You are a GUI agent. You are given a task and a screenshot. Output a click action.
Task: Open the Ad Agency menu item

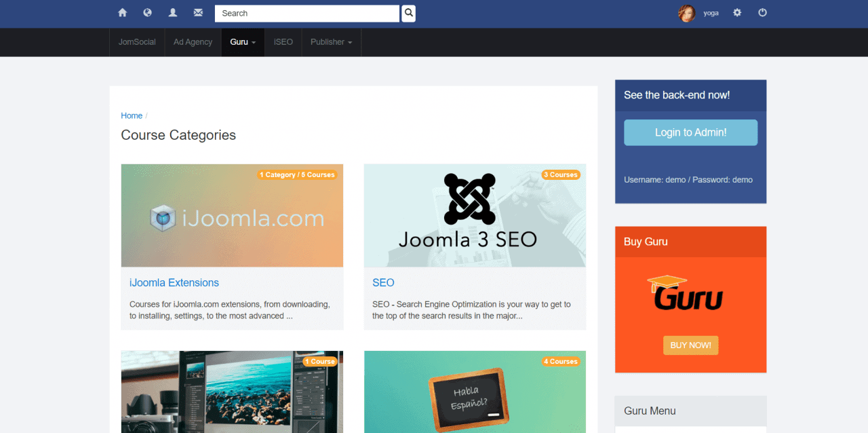pos(193,42)
